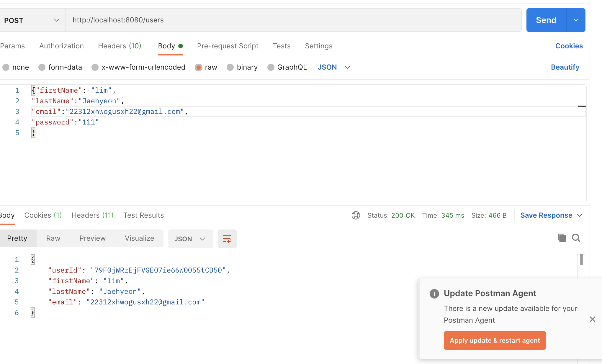Viewport: 602px width, 364px height.
Task: Click the Beautify link
Action: (565, 67)
